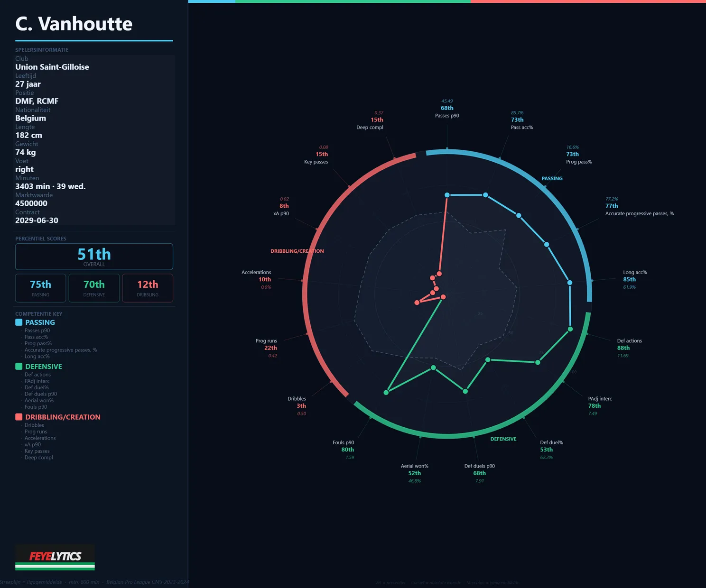Click the Def actions green data point
This screenshot has height=588, width=706.
click(570, 329)
